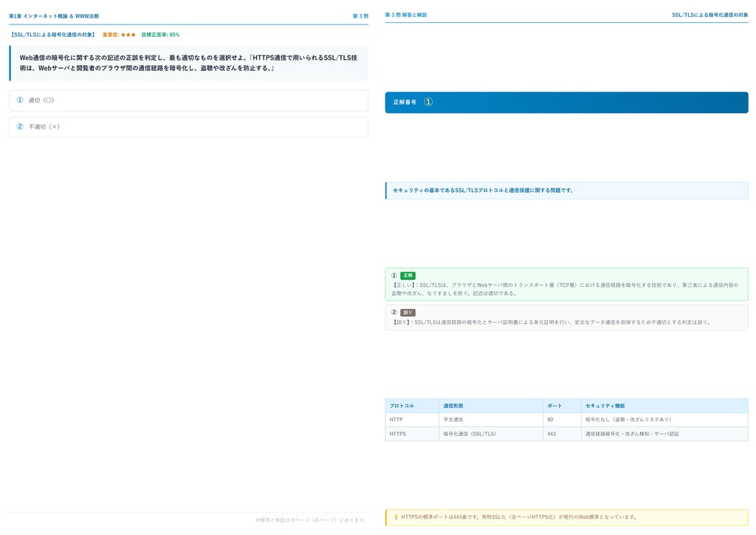
Task: Click the 正解番号 label
Action: (x=405, y=102)
